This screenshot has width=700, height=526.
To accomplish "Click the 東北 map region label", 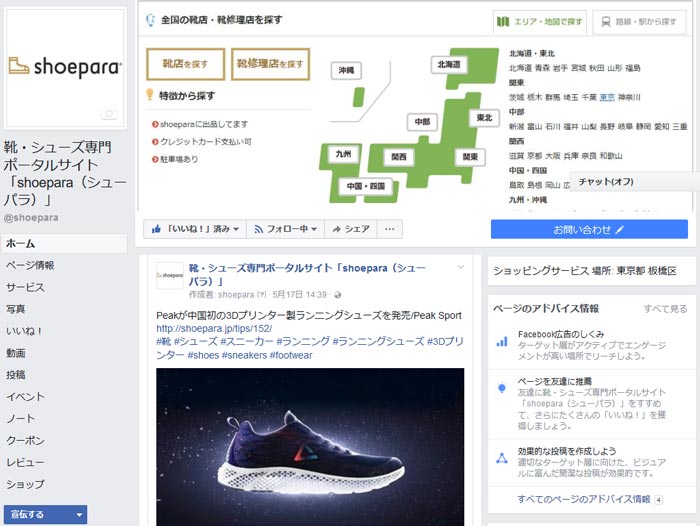I will [x=484, y=118].
